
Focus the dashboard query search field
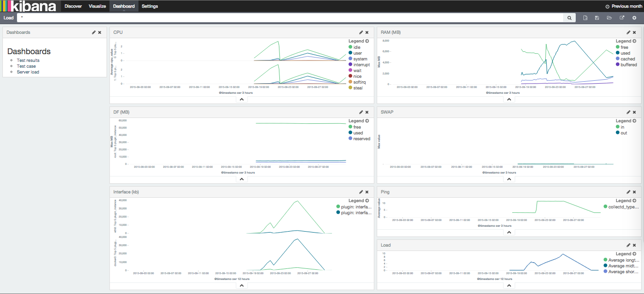tap(290, 18)
